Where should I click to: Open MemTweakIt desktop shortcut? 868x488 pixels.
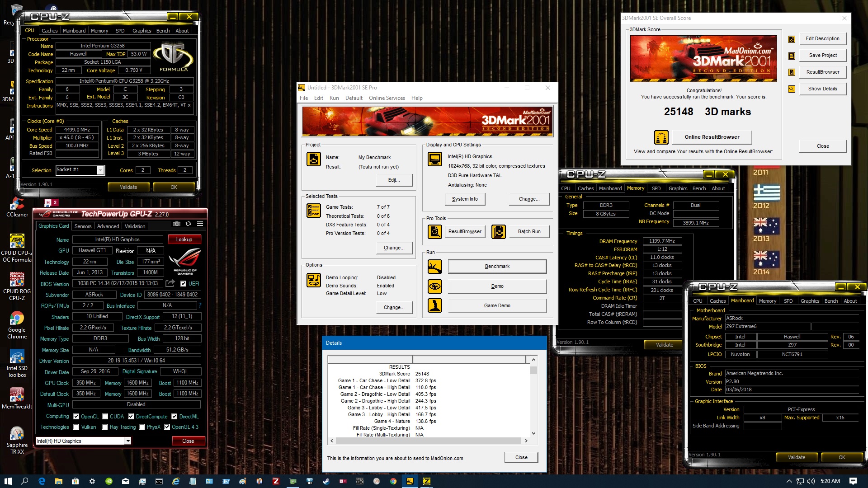17,399
